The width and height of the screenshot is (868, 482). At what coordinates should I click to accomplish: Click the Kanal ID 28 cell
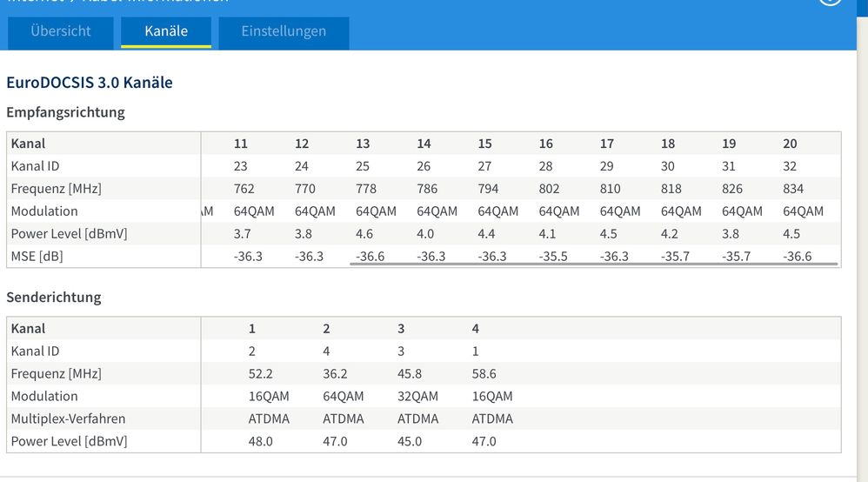pyautogui.click(x=545, y=166)
